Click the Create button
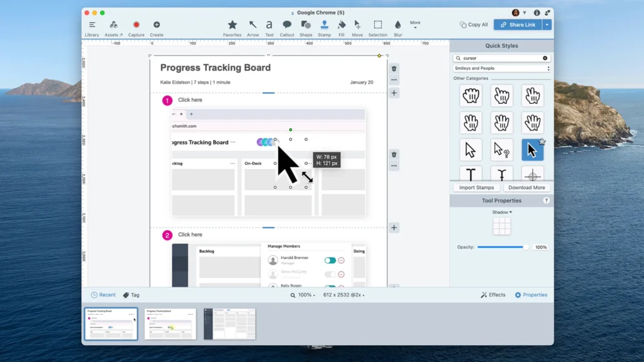This screenshot has width=644, height=362. coord(157,29)
